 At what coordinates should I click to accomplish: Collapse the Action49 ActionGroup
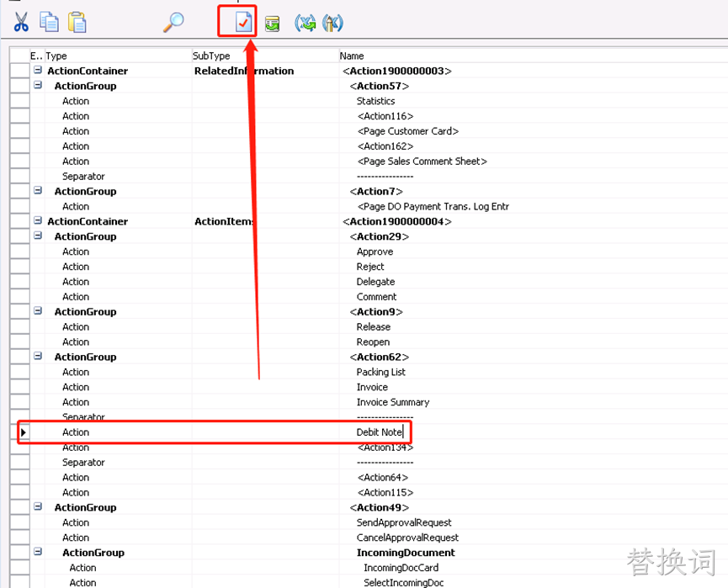point(38,506)
